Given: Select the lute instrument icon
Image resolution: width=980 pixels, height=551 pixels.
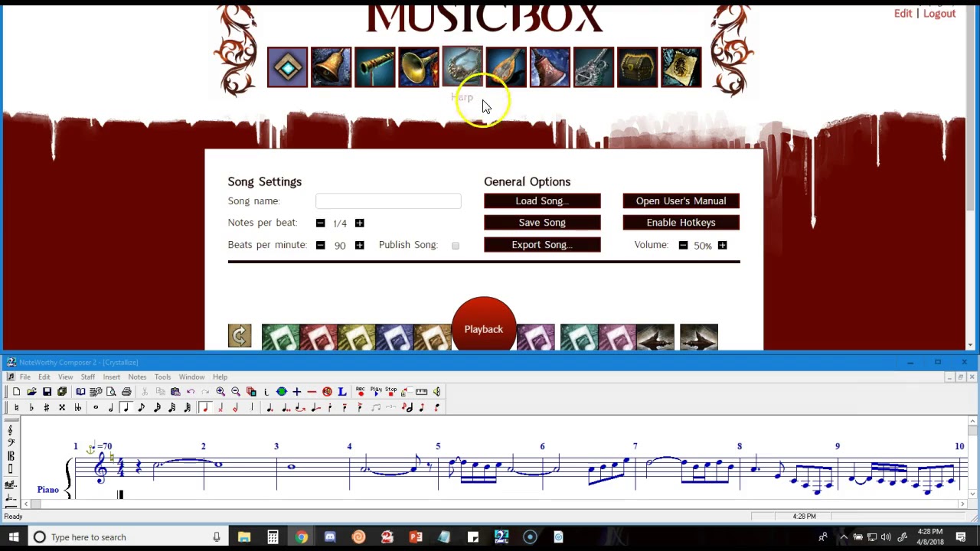Looking at the screenshot, I should (505, 67).
